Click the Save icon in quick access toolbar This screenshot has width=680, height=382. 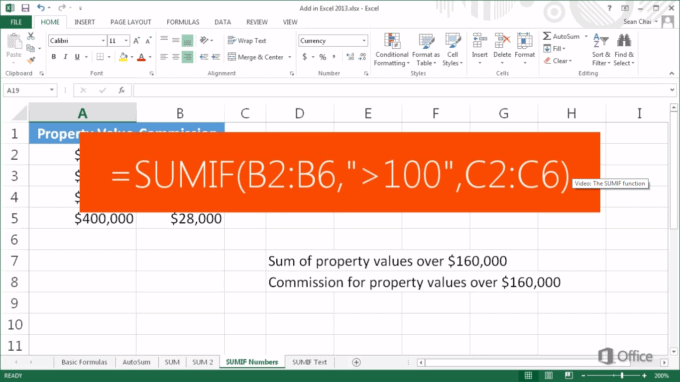(x=25, y=8)
